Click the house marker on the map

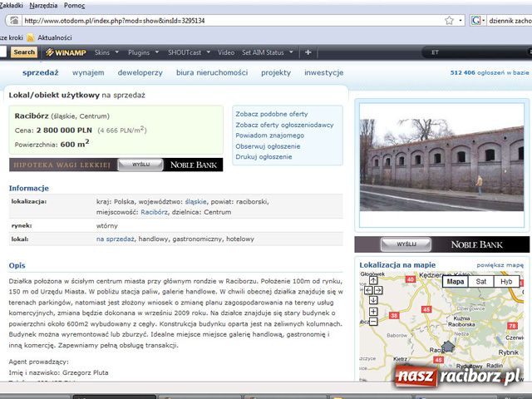(x=448, y=346)
